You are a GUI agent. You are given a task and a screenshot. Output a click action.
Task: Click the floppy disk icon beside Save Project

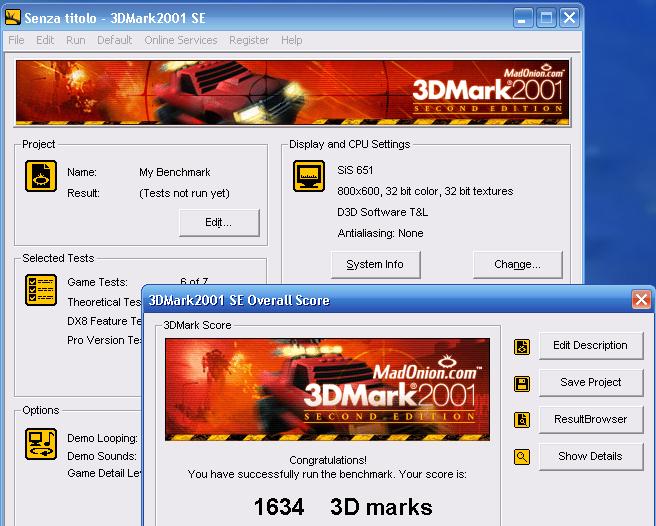pyautogui.click(x=522, y=384)
